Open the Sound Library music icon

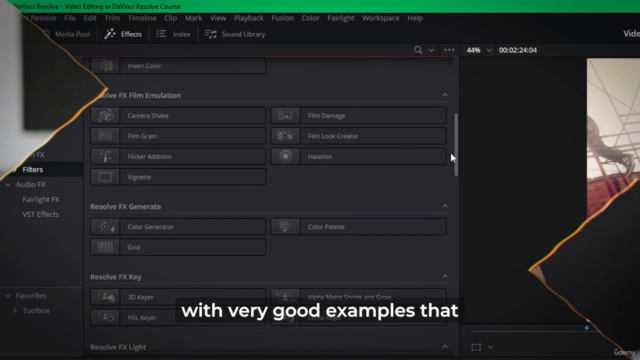211,34
